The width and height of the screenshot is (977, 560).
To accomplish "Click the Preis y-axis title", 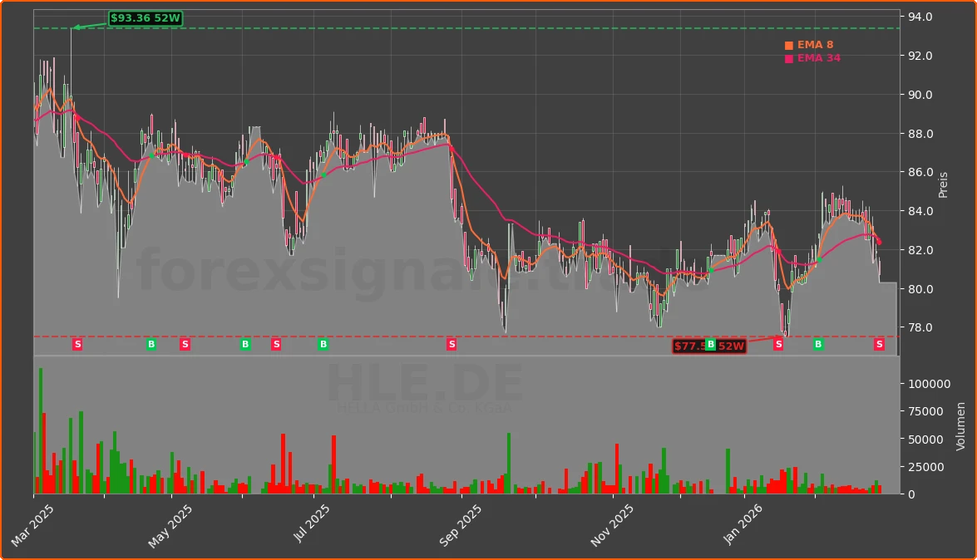I will point(943,184).
